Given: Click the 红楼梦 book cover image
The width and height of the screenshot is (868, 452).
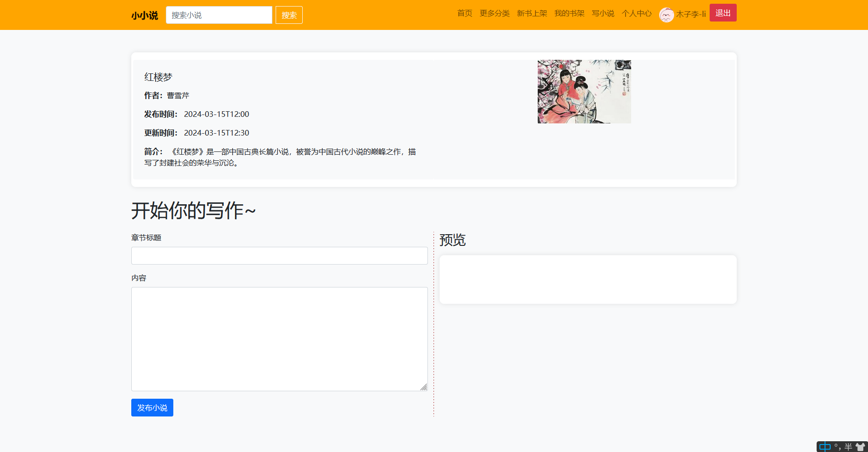Looking at the screenshot, I should pyautogui.click(x=584, y=92).
